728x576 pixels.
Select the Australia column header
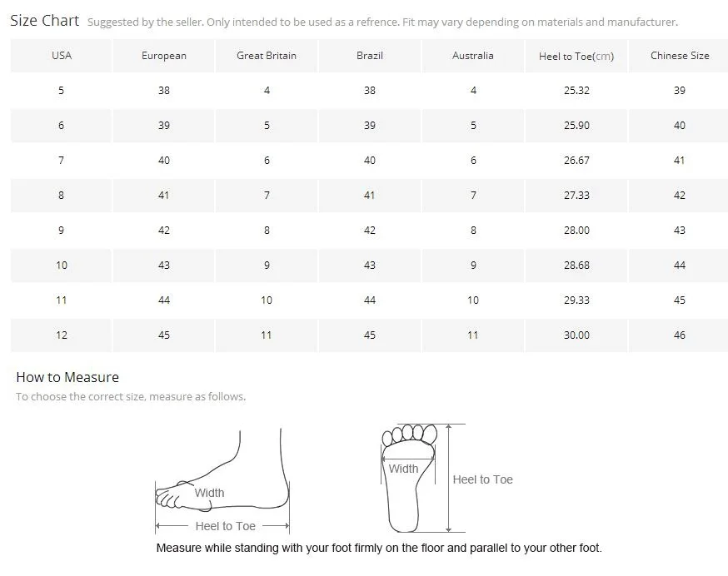[x=472, y=56]
